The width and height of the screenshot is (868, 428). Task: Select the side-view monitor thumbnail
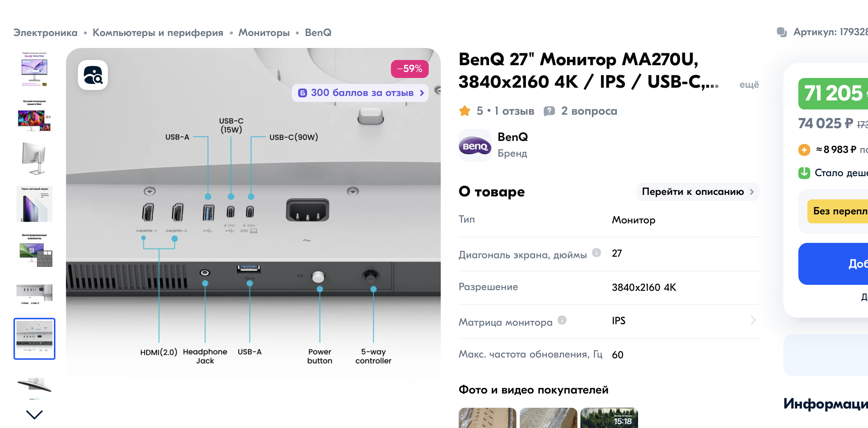click(x=34, y=159)
